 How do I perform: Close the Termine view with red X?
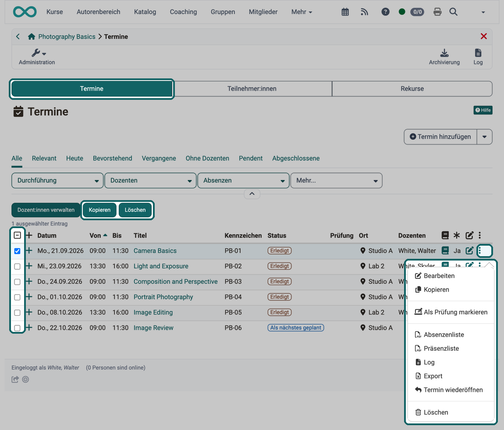pos(483,36)
